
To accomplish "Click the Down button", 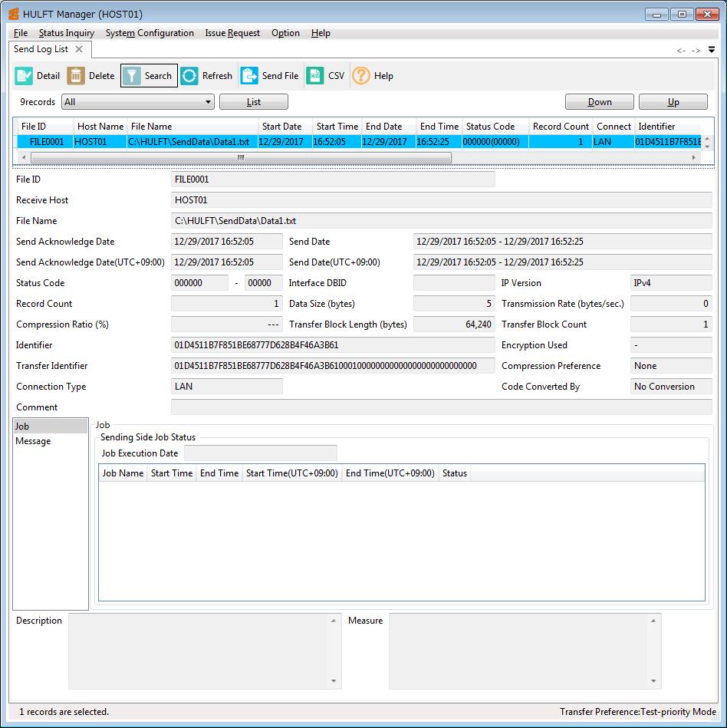I will coord(600,102).
